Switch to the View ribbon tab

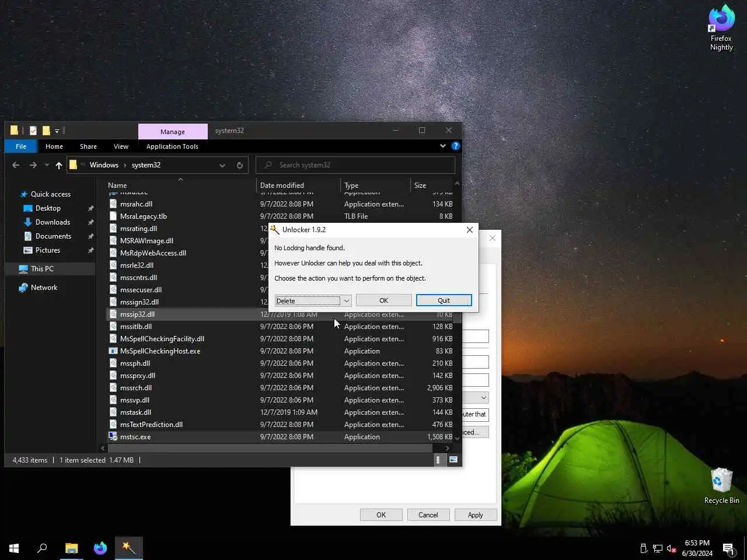[121, 146]
